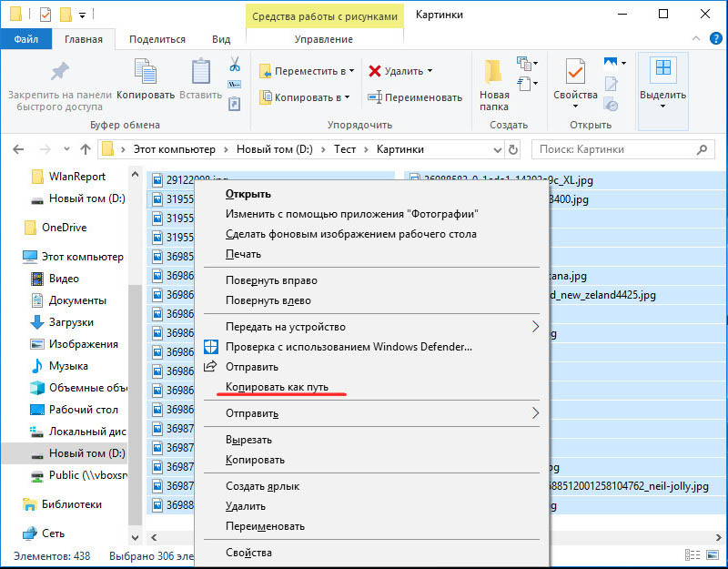Refresh the current folder view
Screen dimensions: 728x569
click(513, 149)
